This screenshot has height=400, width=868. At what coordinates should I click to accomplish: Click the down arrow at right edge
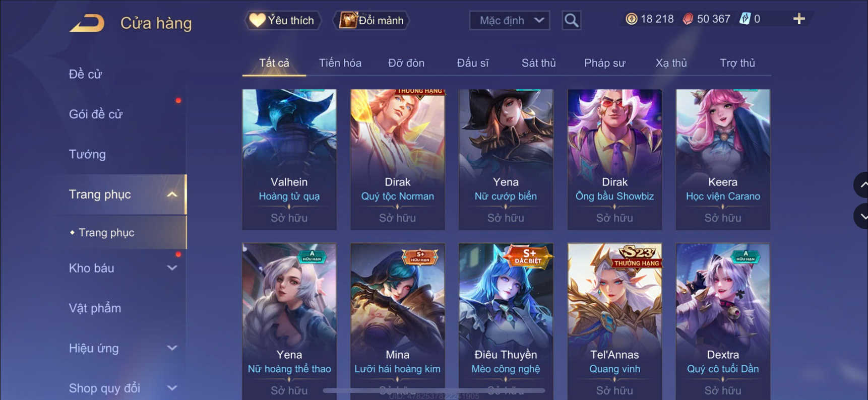[x=862, y=216]
